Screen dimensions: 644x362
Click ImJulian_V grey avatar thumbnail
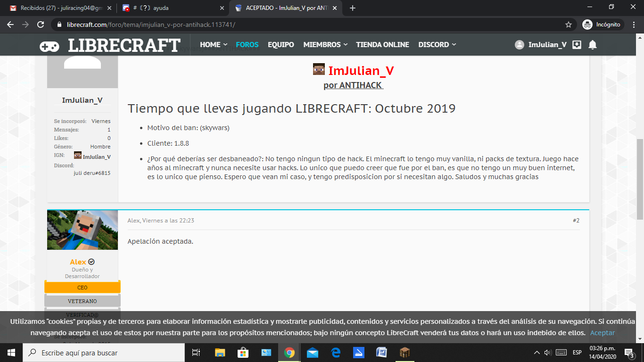click(83, 72)
